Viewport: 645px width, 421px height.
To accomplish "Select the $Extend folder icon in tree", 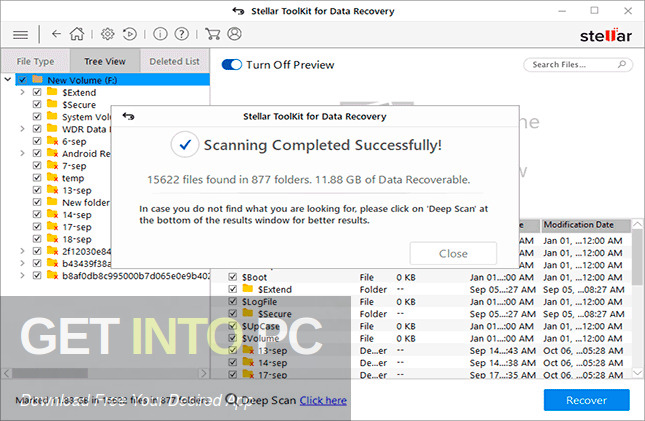I will (x=52, y=92).
